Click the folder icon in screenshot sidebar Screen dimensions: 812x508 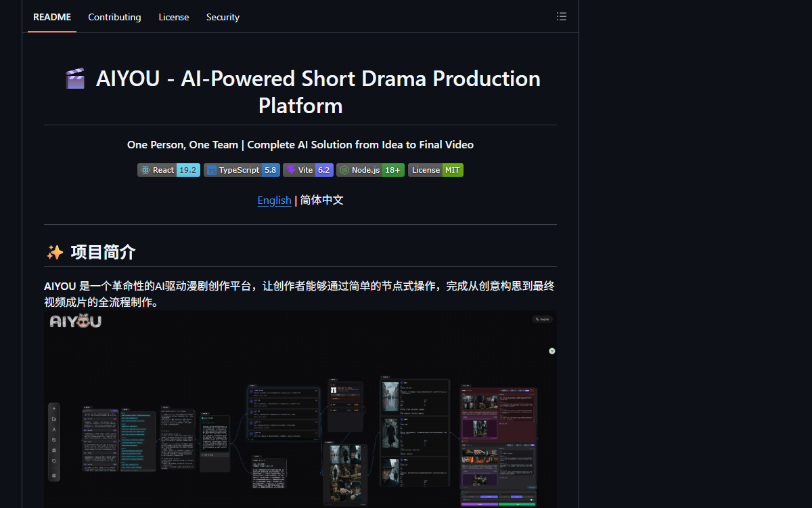click(54, 419)
